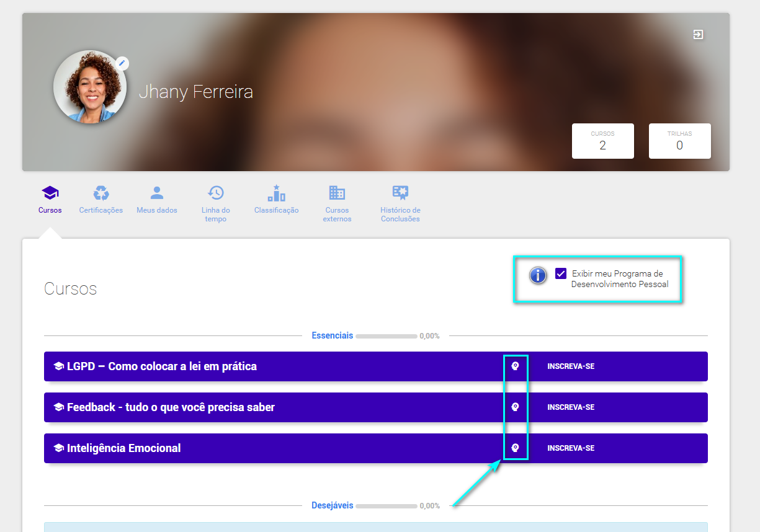Click the head icon on Inteligência Emocional row
760x532 pixels.
point(515,448)
